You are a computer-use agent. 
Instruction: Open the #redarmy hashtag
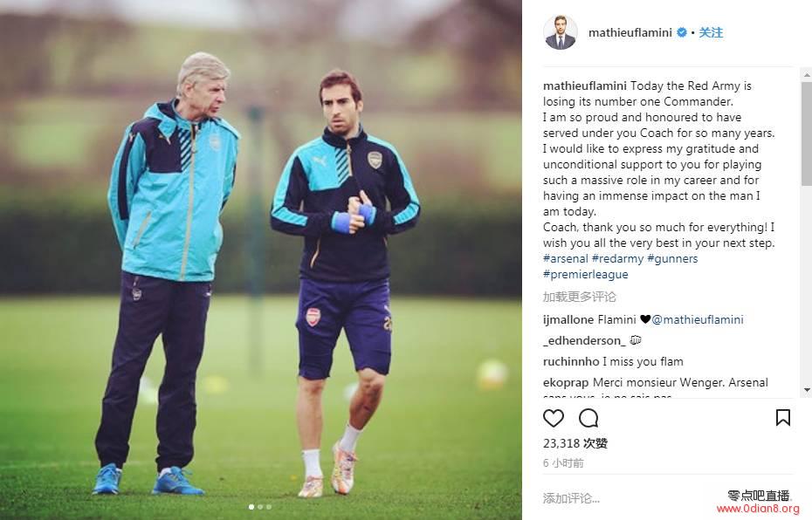point(617,259)
